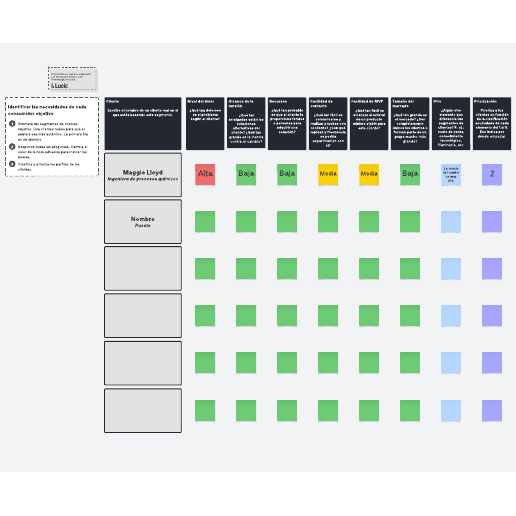
Task: Click the Lucid logo in the dashed box
Action: [60, 86]
